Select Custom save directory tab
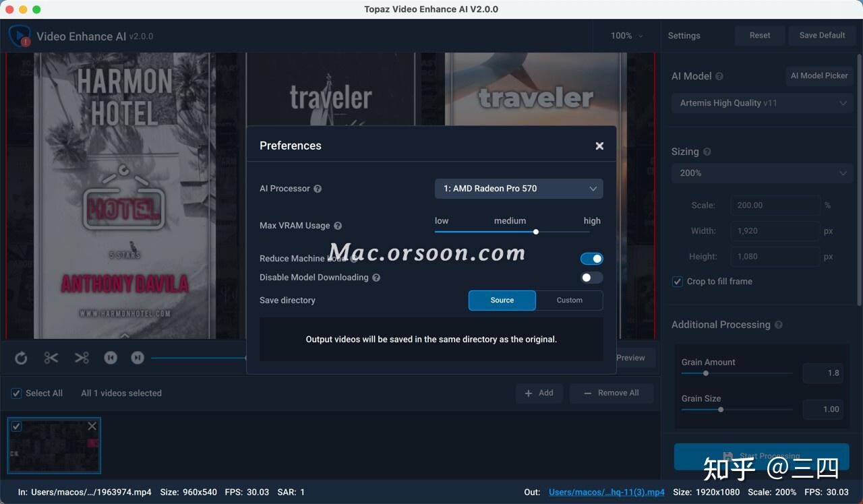863x504 pixels. (x=570, y=301)
